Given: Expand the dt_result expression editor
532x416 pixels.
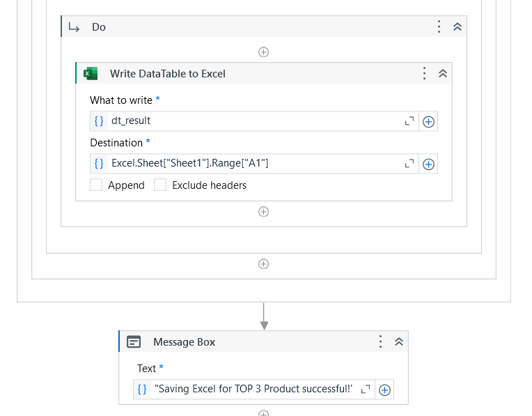Looking at the screenshot, I should click(x=409, y=121).
